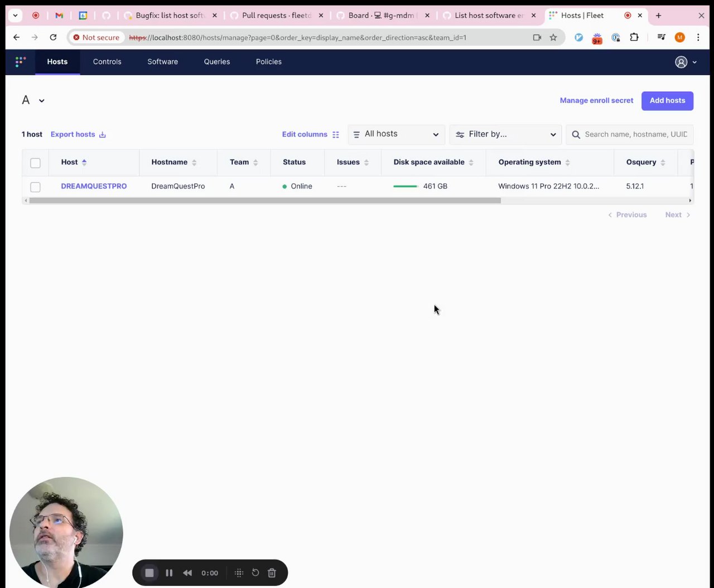Sort by Issues column header
Screen dimensions: 714x588
(x=353, y=162)
